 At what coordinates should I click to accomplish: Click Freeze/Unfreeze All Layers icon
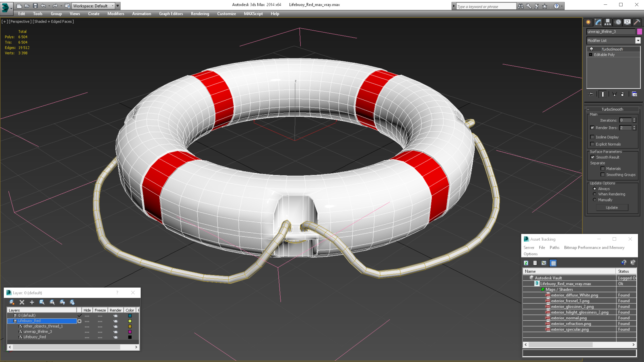pyautogui.click(x=72, y=302)
